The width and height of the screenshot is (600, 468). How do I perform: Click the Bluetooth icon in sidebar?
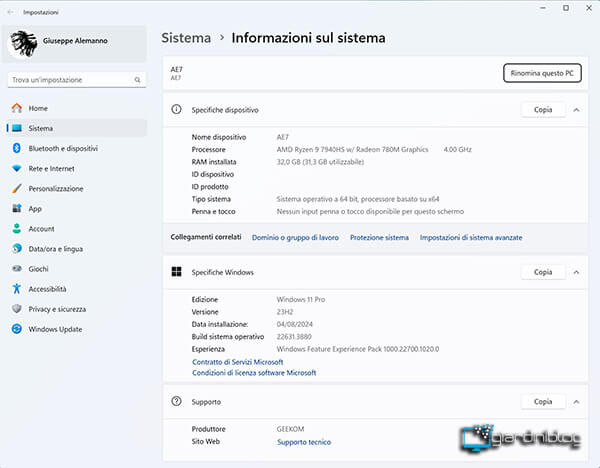coord(16,148)
